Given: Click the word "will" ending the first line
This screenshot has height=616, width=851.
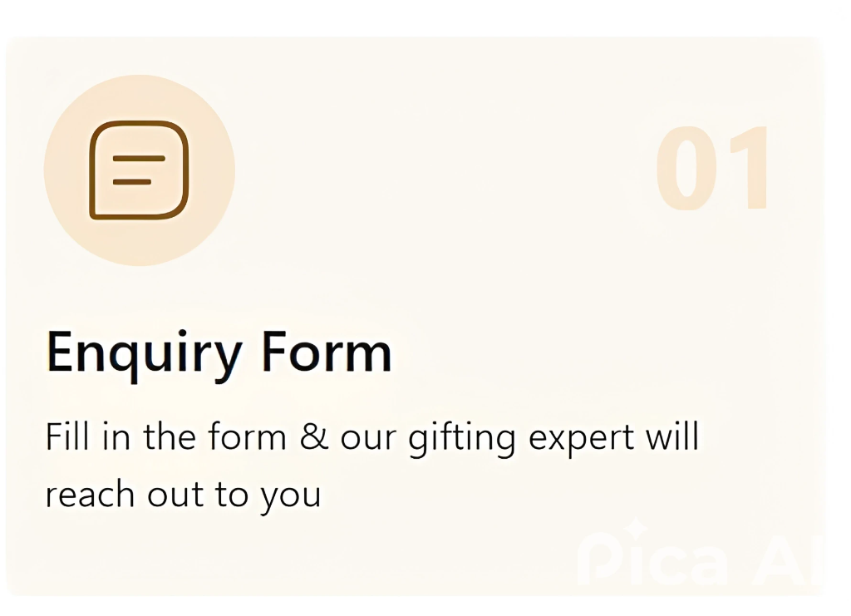Looking at the screenshot, I should [673, 436].
